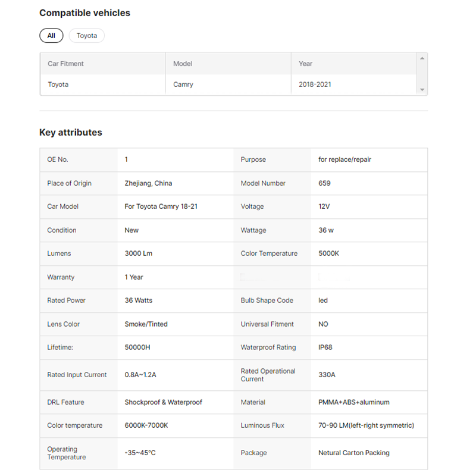The width and height of the screenshot is (476, 476).
Task: Click the 3000 Lm lumens value
Action: 139,253
